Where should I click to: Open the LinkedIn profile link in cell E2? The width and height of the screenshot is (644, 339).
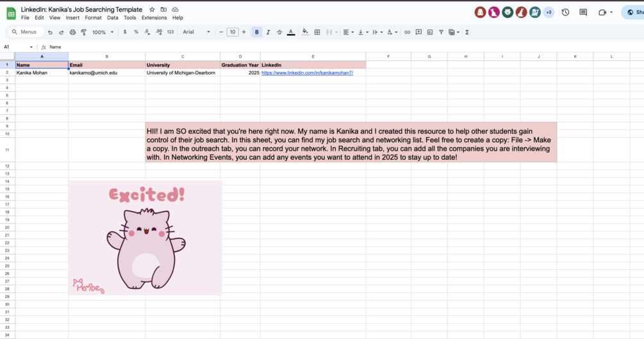[307, 72]
